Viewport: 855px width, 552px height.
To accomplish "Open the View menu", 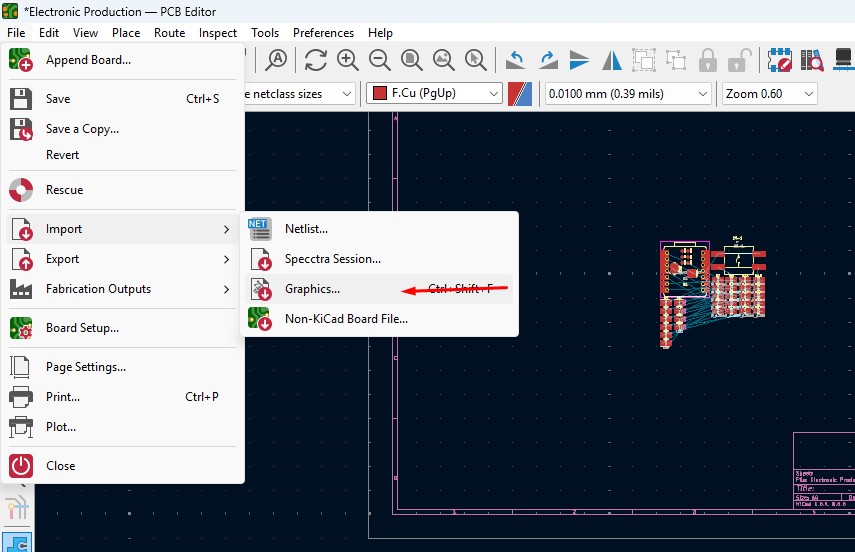I will [85, 33].
